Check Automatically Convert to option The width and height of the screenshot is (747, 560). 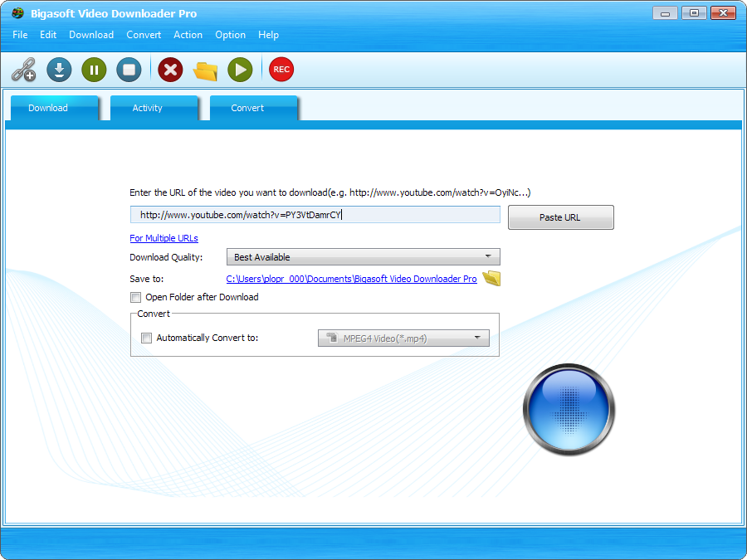(146, 338)
